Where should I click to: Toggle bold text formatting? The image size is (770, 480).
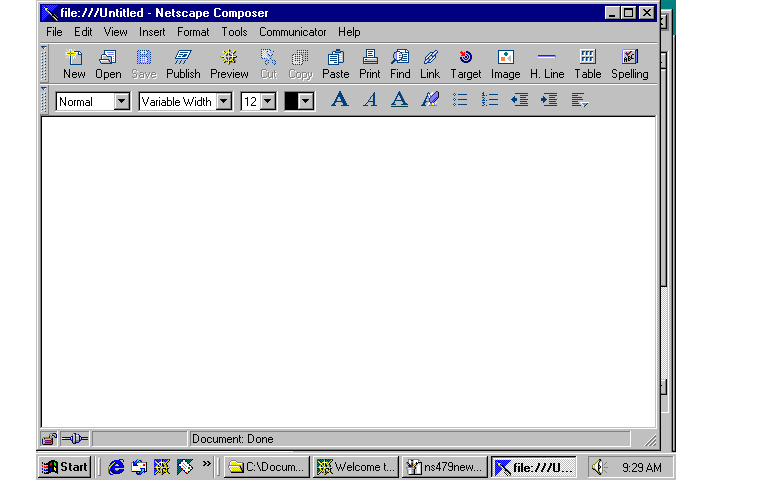coord(339,100)
